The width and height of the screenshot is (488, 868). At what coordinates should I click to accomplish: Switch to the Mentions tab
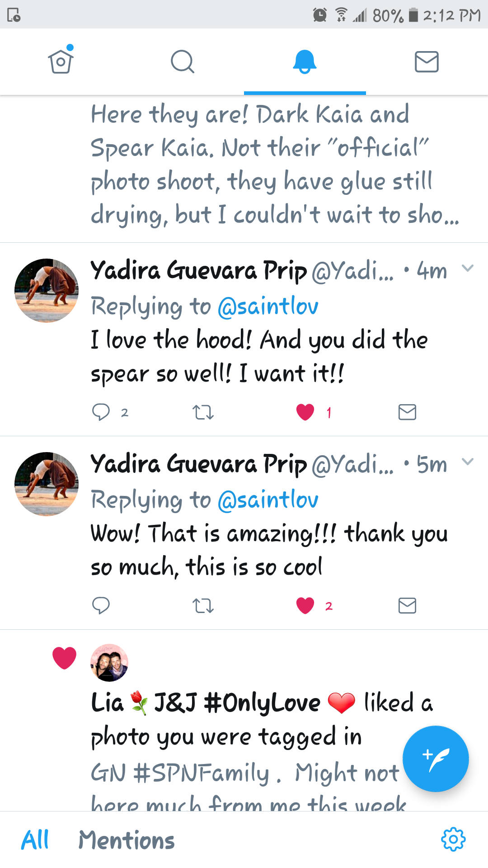[x=127, y=840]
